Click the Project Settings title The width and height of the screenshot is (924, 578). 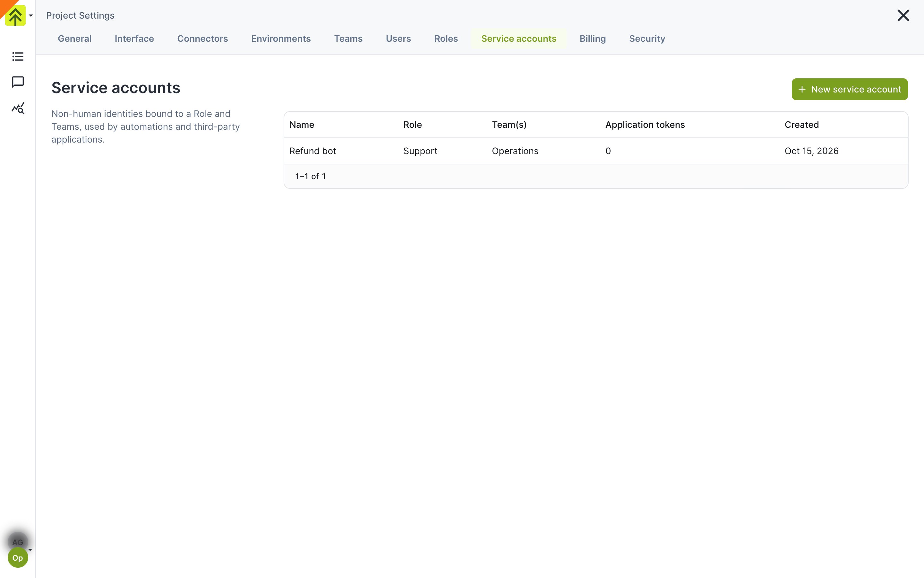tap(80, 16)
